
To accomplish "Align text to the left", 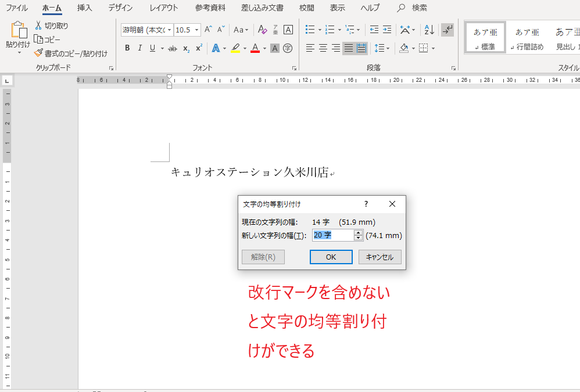I will coord(310,48).
